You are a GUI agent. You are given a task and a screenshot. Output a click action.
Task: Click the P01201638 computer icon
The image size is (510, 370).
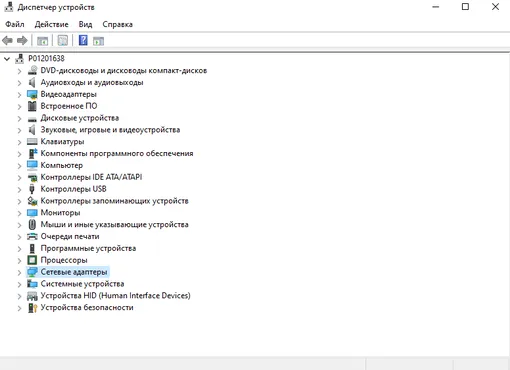point(20,59)
